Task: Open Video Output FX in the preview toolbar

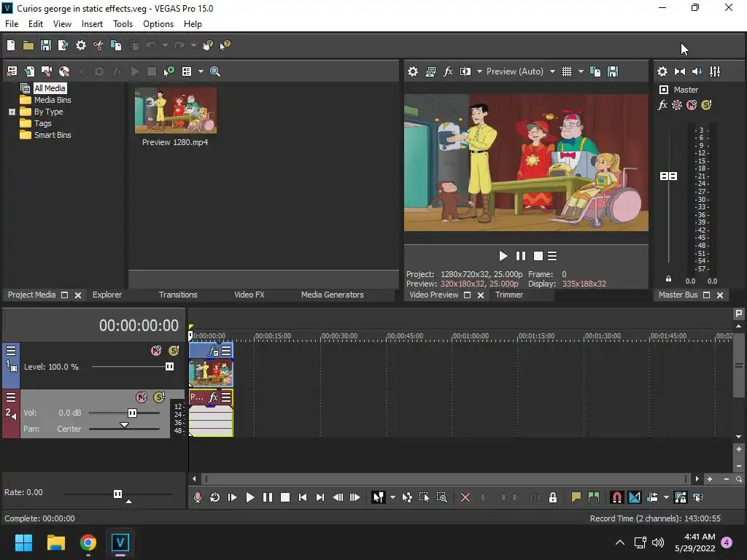Action: pyautogui.click(x=448, y=71)
